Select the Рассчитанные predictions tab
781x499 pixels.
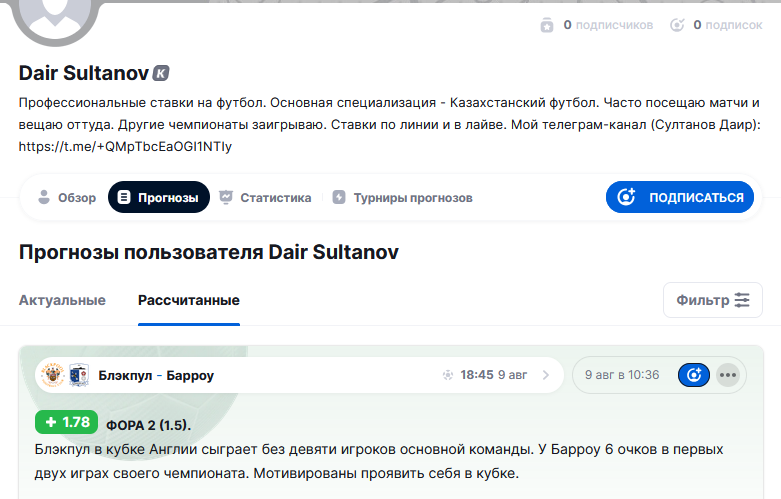click(x=189, y=300)
